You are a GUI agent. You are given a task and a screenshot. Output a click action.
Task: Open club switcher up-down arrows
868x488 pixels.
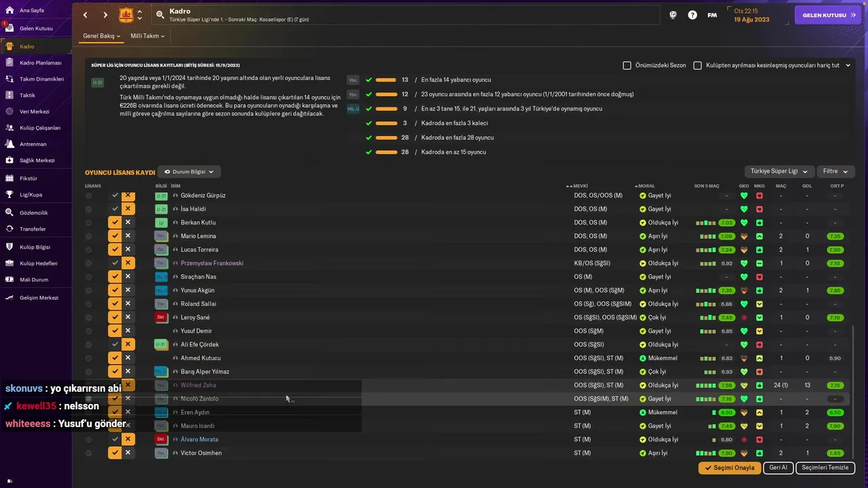140,15
